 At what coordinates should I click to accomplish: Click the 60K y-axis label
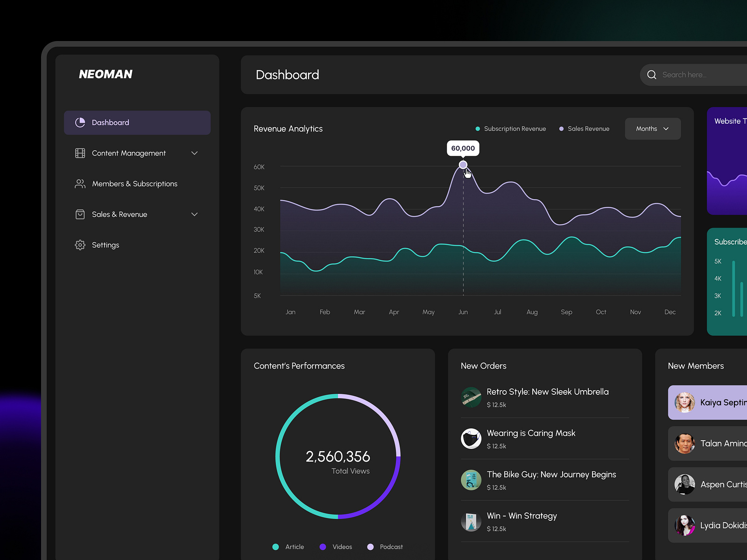coord(259,167)
